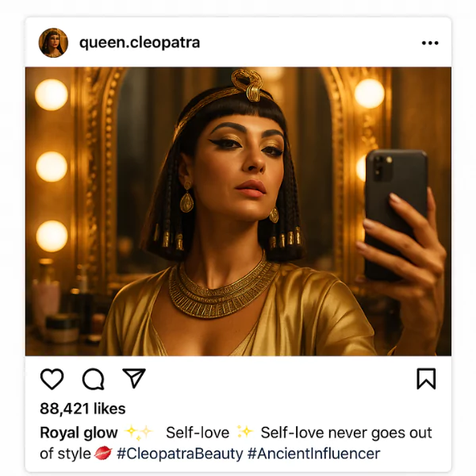Click the sparkles emoji after "Royal glow"
Image resolution: width=476 pixels, height=476 pixels.
click(x=138, y=432)
